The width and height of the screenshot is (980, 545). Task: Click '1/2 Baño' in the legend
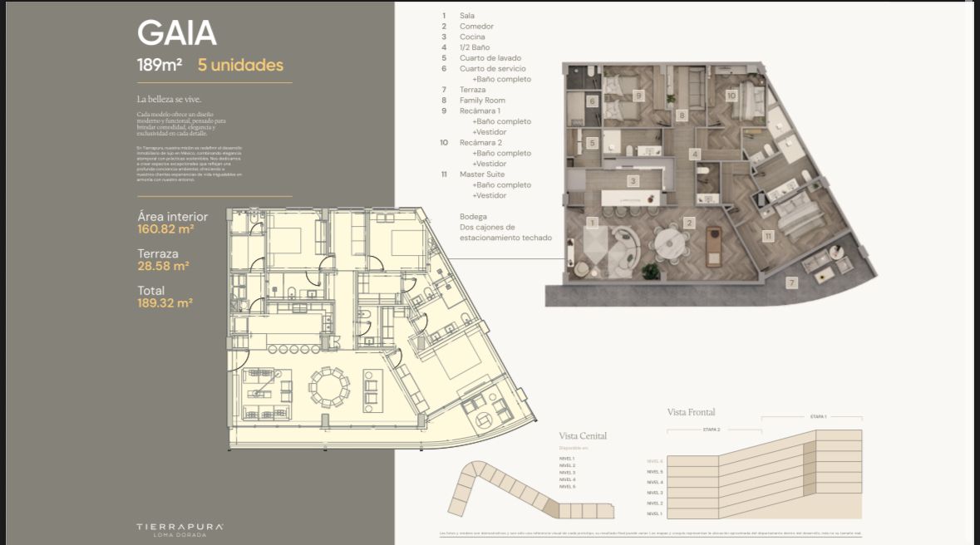click(x=475, y=47)
